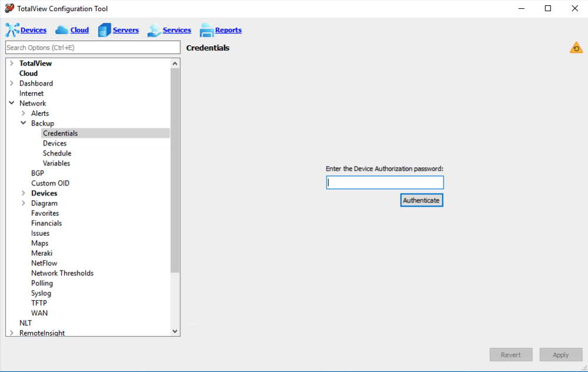Viewport: 588px width, 372px height.
Task: Select Cloud in the options tree
Action: 29,73
